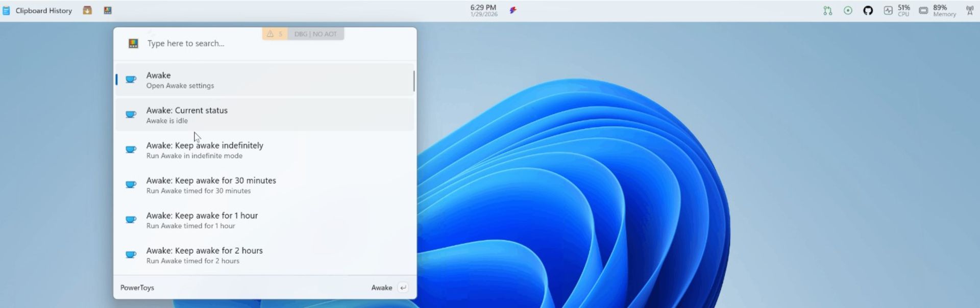Select Awake: Current status row
980x308 pixels.
tap(264, 115)
